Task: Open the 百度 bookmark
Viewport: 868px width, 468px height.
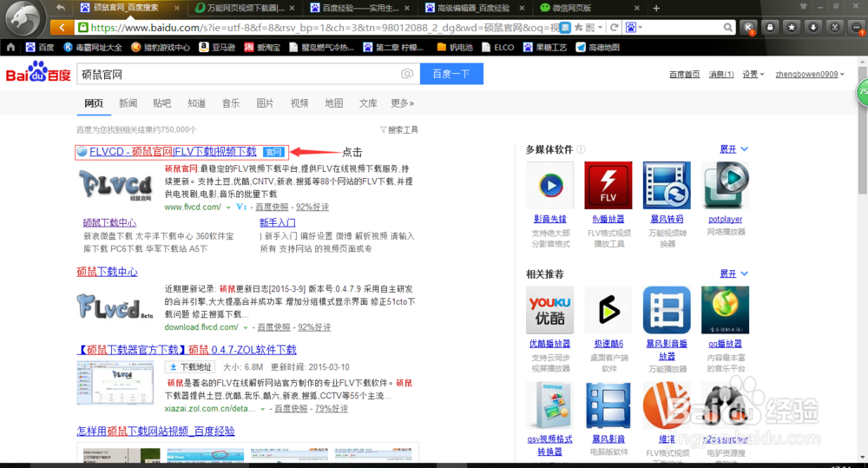Action: 40,47
